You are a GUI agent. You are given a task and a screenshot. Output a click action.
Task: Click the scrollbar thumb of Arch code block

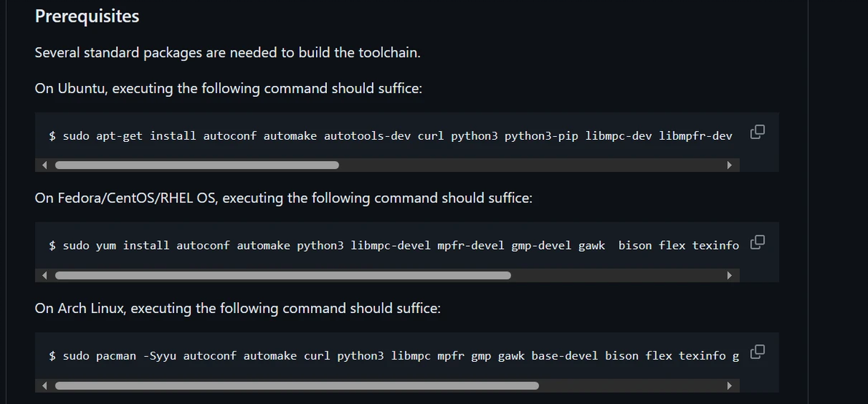pyautogui.click(x=296, y=385)
